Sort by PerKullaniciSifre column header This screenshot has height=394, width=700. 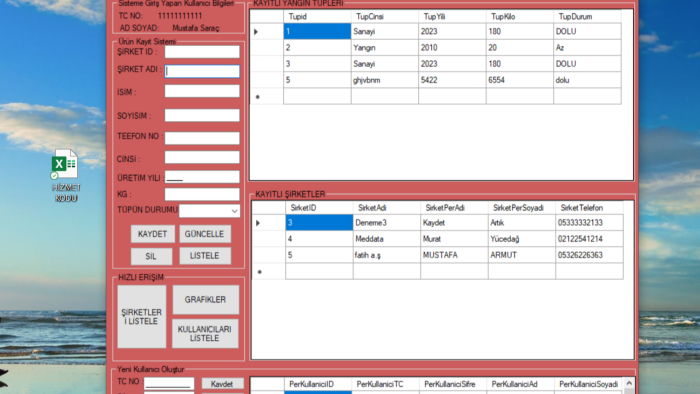pyautogui.click(x=453, y=384)
